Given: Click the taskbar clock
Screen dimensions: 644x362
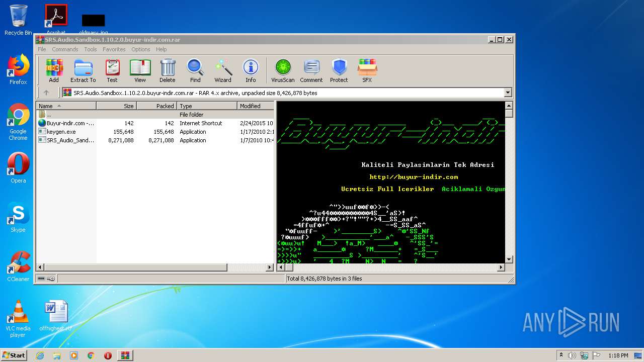Looking at the screenshot, I should tap(618, 355).
